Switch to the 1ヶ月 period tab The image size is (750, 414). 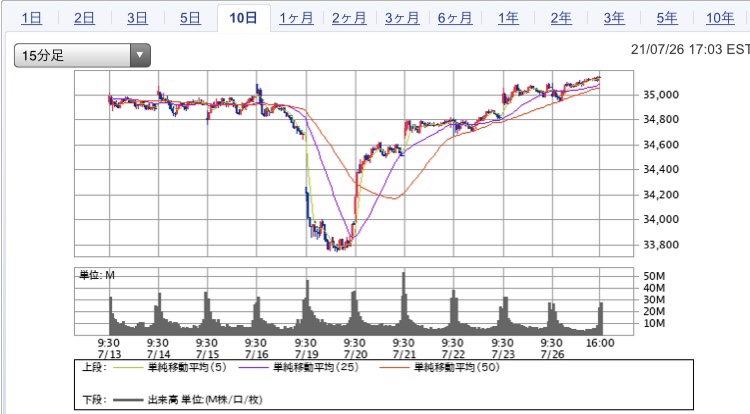click(297, 18)
